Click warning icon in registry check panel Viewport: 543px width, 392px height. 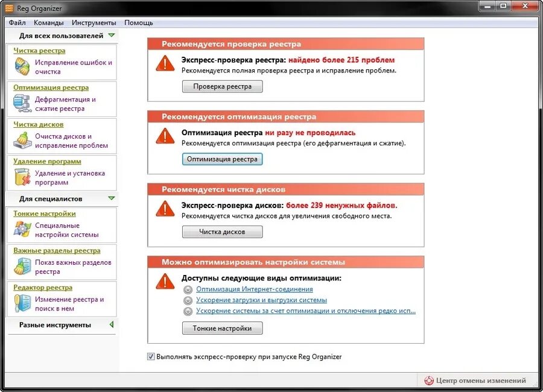(165, 63)
